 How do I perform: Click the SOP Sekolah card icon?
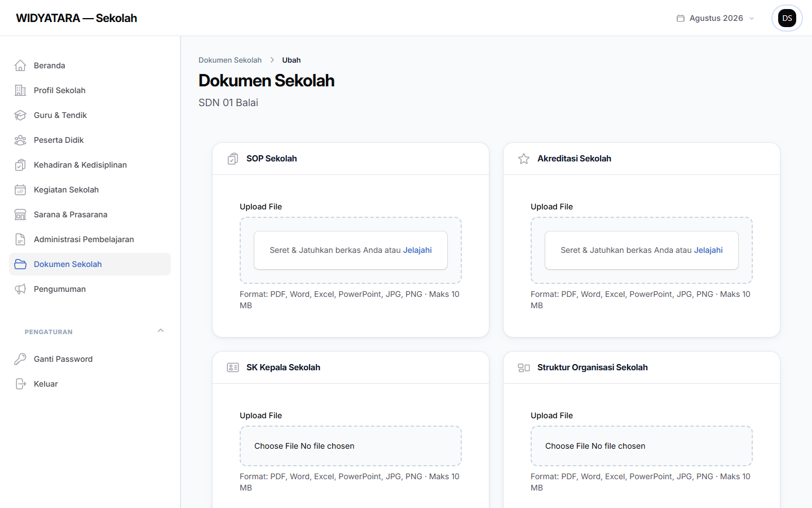pyautogui.click(x=233, y=159)
